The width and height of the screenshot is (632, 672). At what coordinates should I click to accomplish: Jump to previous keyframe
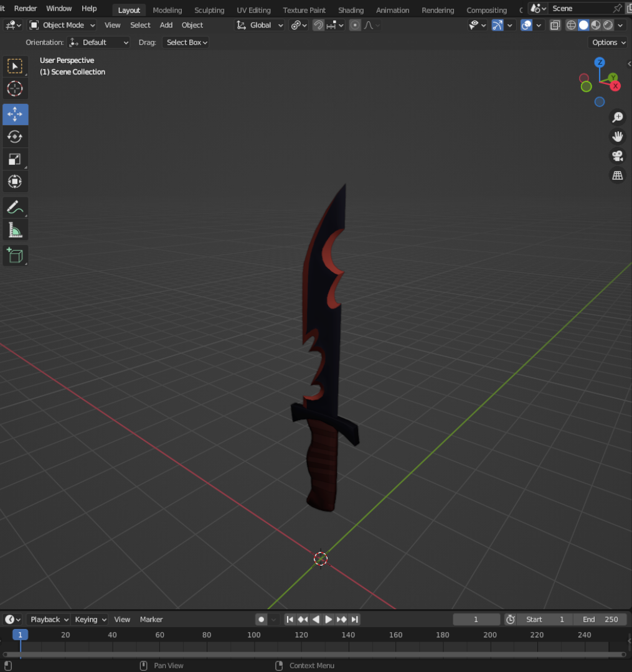point(303,619)
